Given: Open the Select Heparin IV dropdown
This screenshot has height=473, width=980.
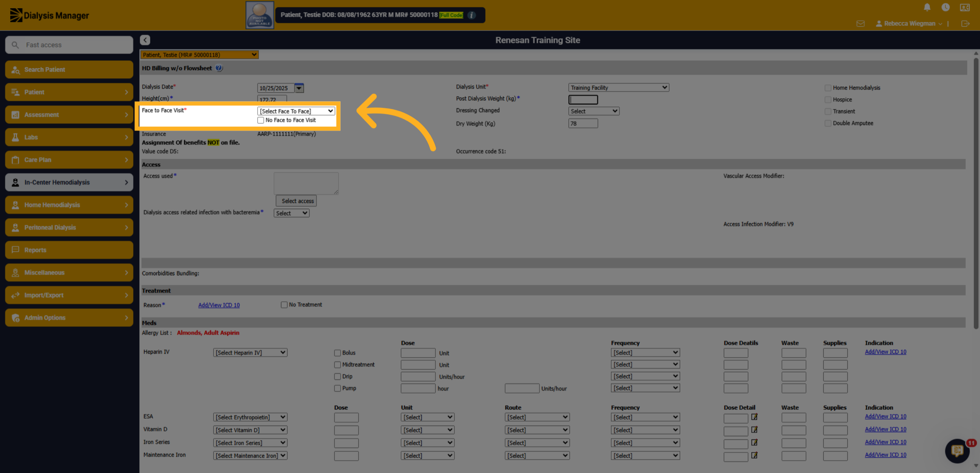Looking at the screenshot, I should point(250,353).
